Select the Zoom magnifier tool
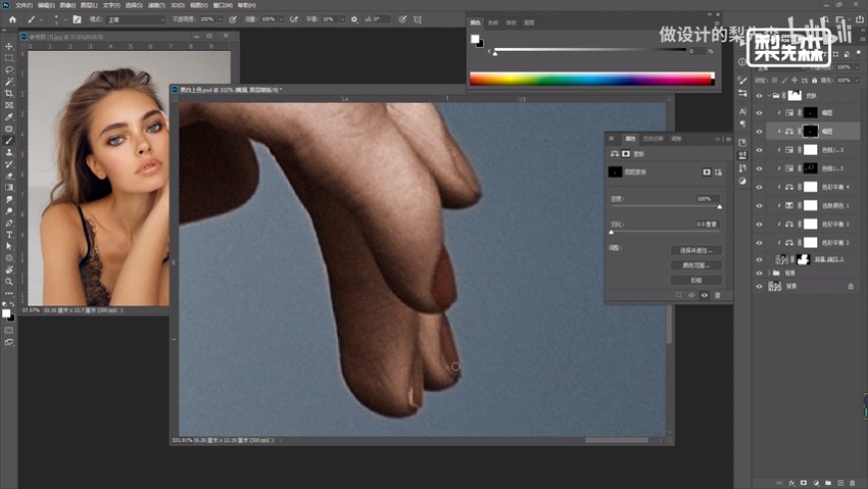The image size is (868, 489). 9,281
